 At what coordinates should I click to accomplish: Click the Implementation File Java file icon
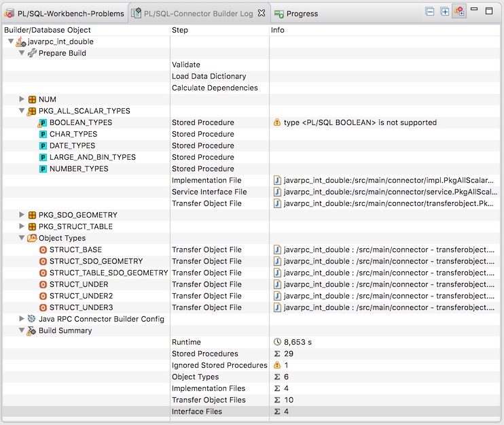point(277,180)
